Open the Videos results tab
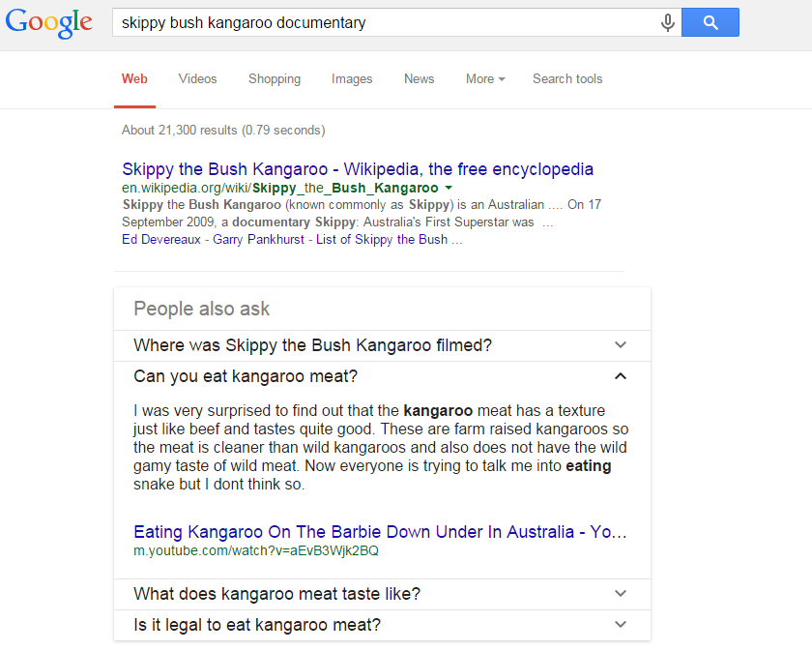The width and height of the screenshot is (812, 651). coord(197,79)
